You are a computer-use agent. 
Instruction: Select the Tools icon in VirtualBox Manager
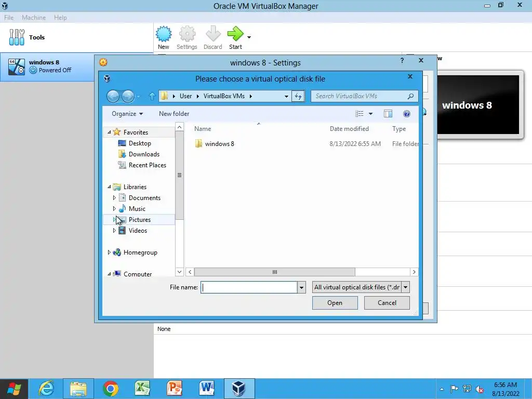[x=17, y=37]
